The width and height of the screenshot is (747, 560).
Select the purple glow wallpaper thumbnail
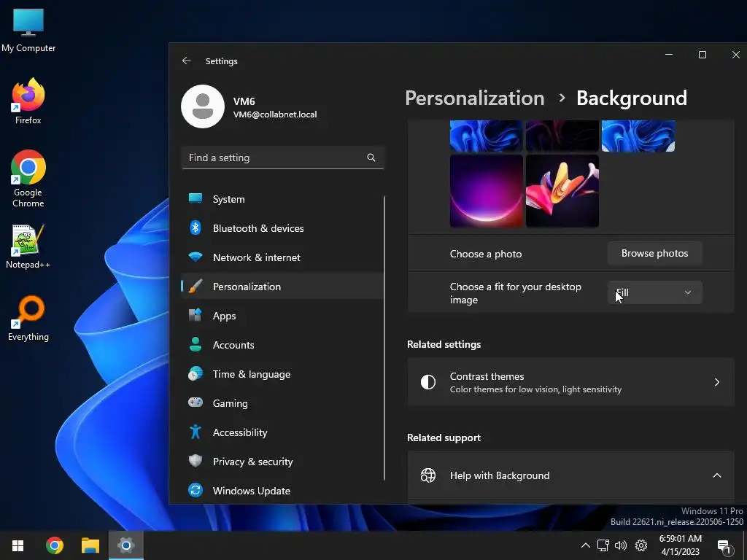[x=487, y=191]
